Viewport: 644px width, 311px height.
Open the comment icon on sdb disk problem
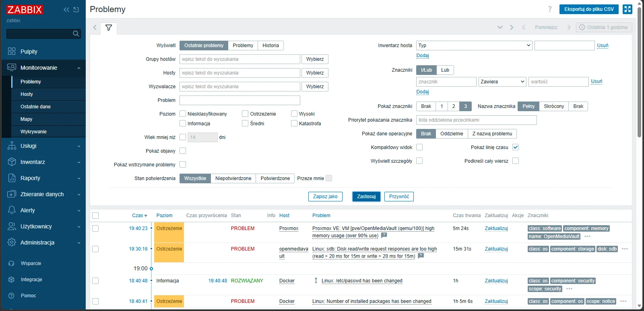tap(421, 256)
